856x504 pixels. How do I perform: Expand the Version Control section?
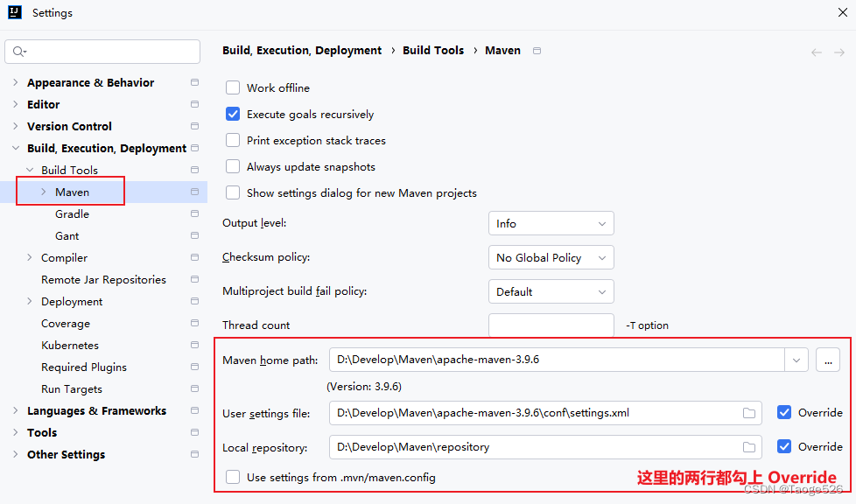(x=15, y=126)
